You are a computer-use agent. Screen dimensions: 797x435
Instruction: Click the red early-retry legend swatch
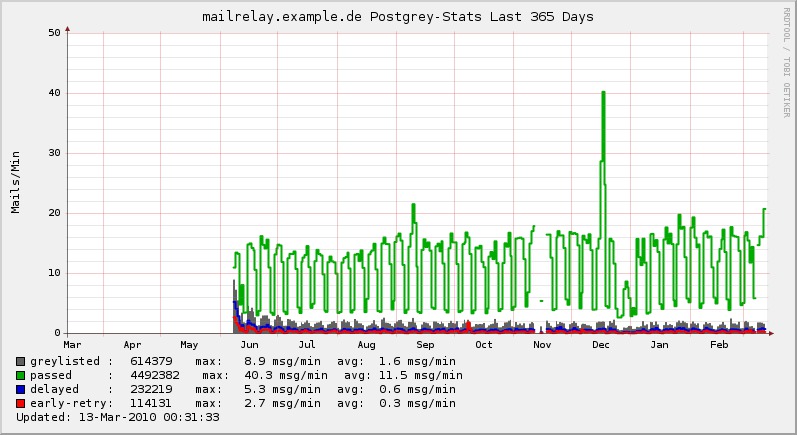(x=20, y=403)
